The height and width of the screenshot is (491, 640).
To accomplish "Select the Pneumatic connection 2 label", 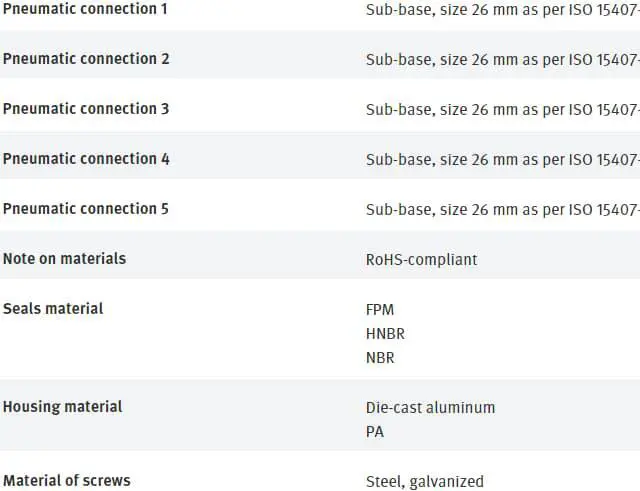I will pos(86,59).
